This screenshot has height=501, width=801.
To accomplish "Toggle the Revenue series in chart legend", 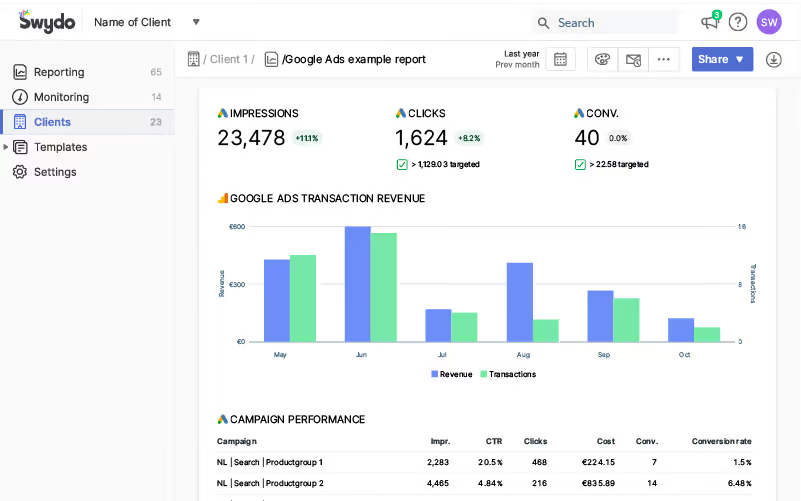I will [452, 374].
